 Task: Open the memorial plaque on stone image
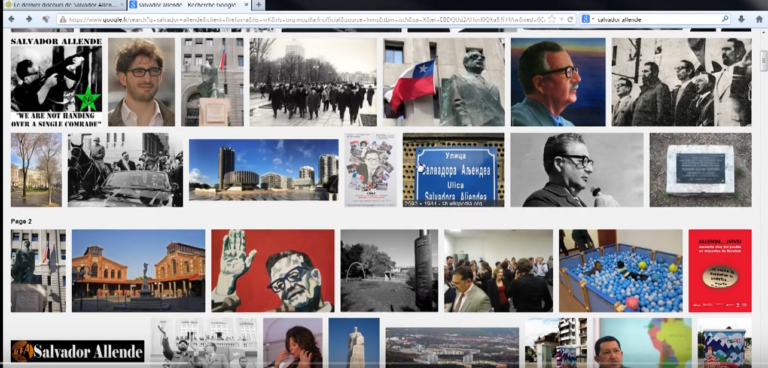tap(700, 170)
